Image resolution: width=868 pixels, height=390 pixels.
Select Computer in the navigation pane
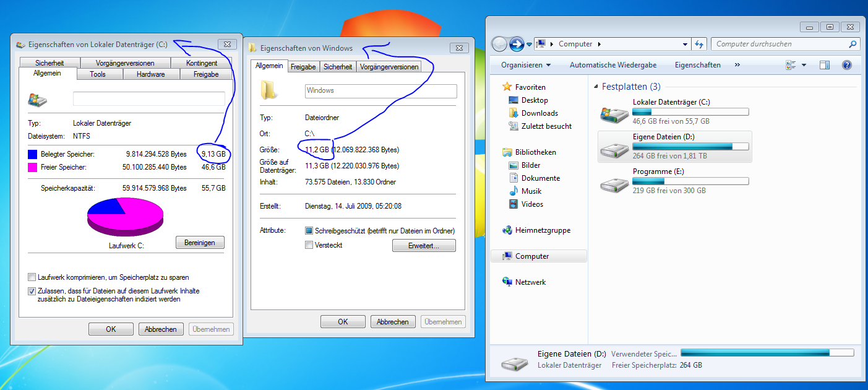click(x=539, y=256)
